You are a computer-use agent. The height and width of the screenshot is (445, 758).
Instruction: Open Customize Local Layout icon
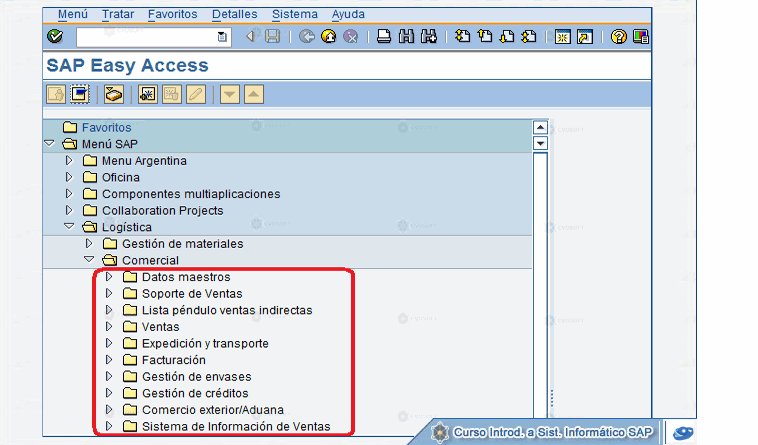pyautogui.click(x=641, y=37)
